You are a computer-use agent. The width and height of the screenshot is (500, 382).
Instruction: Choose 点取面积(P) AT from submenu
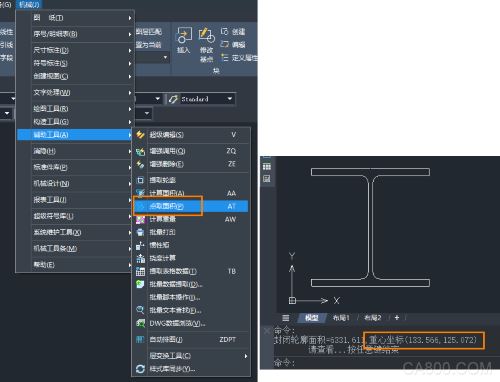click(x=191, y=206)
